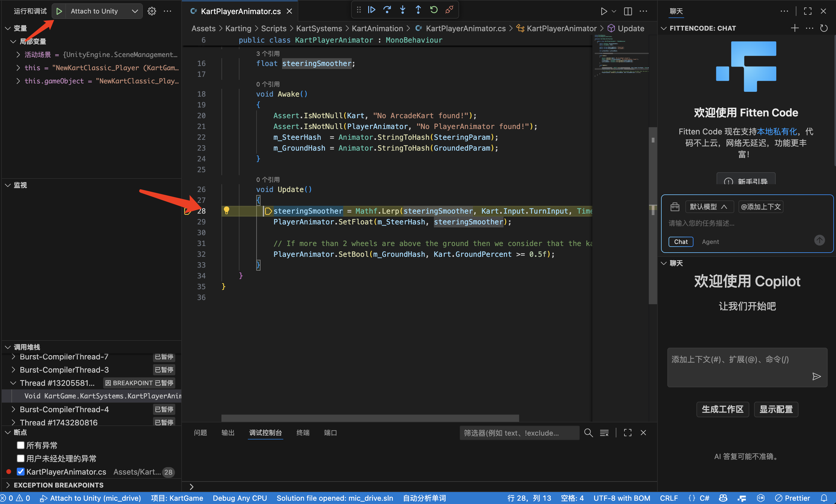The width and height of the screenshot is (836, 504).
Task: Switch to the 终端 tab in bottom panel
Action: tap(303, 433)
